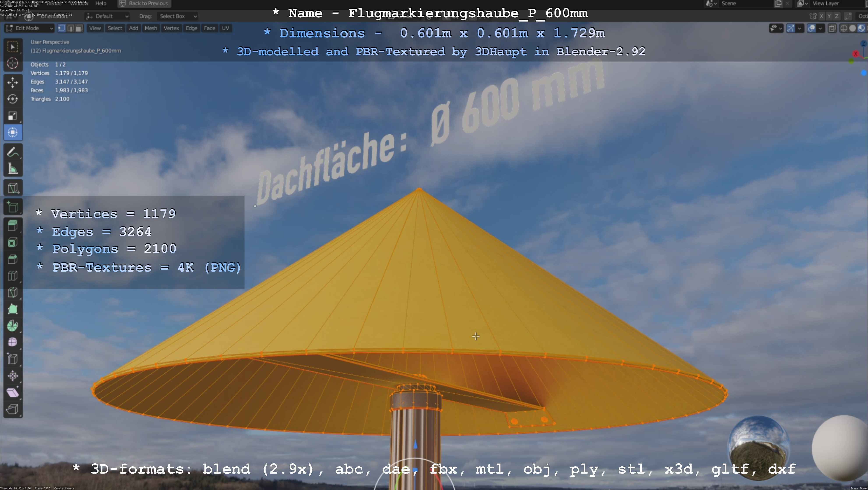Open the Select menu
The image size is (868, 490).
tap(115, 28)
